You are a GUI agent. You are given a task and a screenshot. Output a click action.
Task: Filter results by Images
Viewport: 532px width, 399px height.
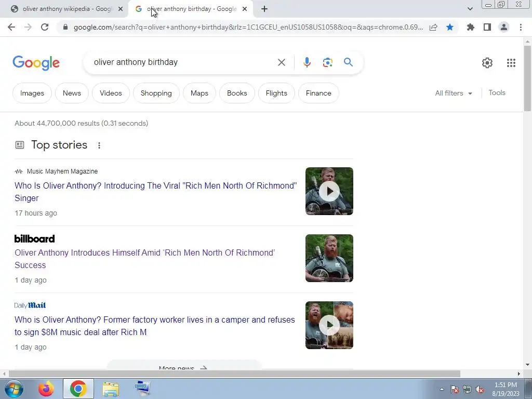coord(32,93)
